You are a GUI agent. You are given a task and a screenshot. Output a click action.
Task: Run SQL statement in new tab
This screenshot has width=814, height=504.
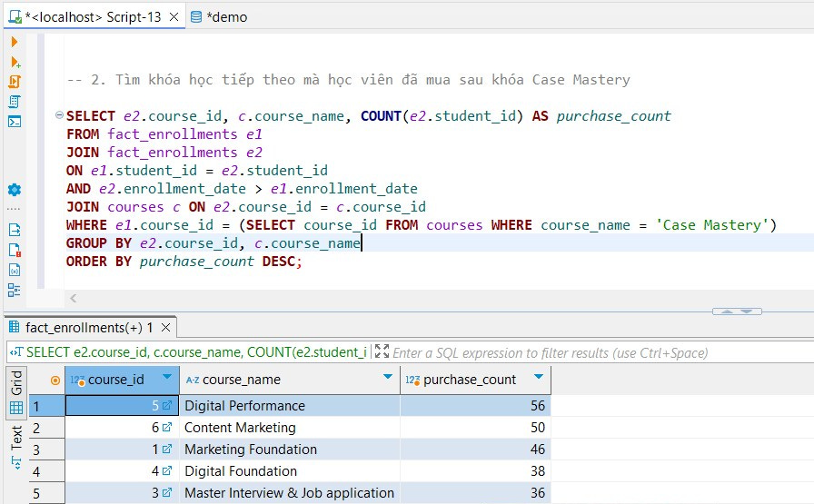(x=14, y=62)
